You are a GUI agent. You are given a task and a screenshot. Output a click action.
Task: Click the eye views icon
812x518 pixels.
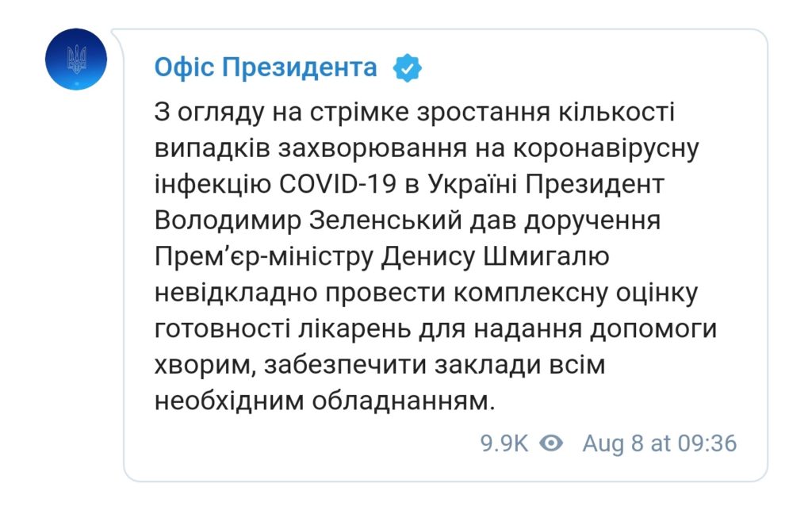(551, 443)
